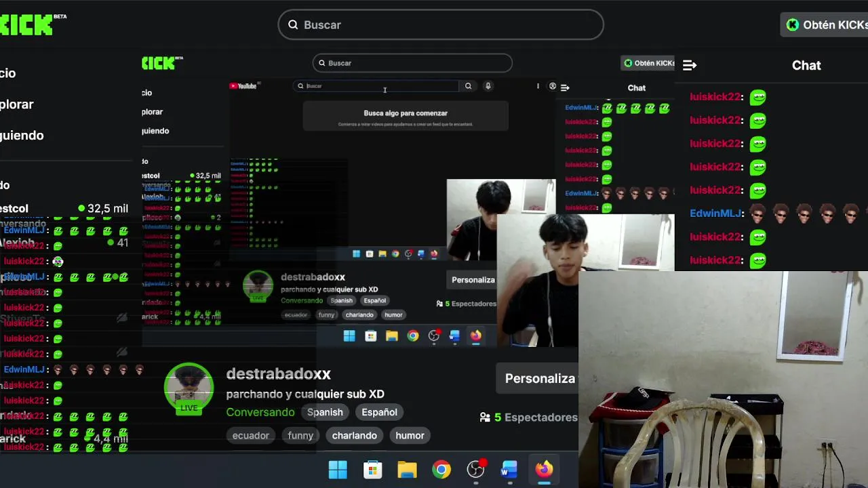
Task: Open Microsoft Store on the largest taskbar
Action: pos(372,470)
